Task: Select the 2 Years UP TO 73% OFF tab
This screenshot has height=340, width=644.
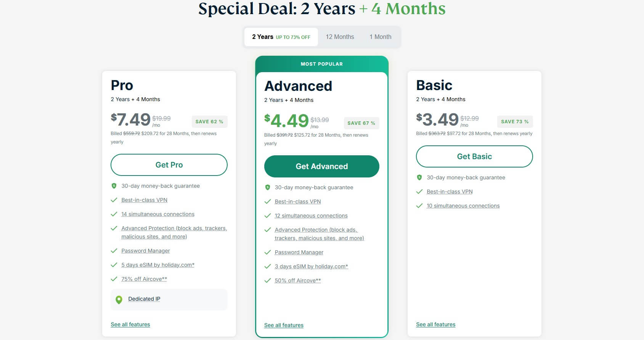Action: pos(281,37)
